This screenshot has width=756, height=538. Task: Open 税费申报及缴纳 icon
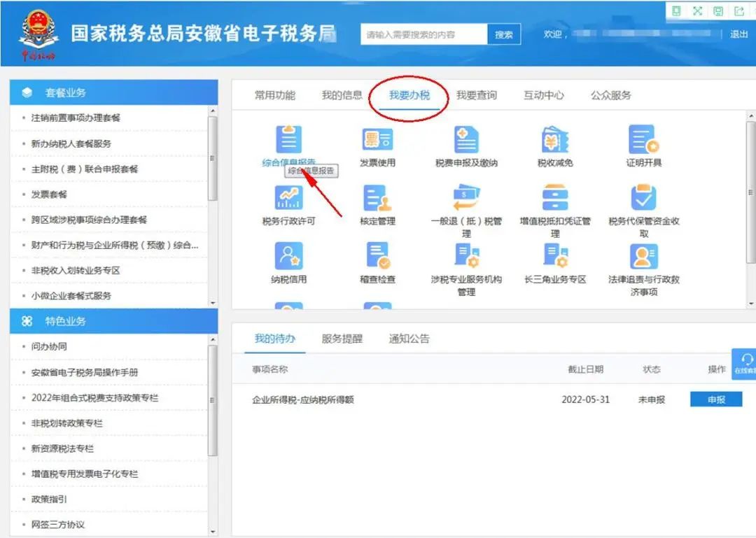pos(466,139)
